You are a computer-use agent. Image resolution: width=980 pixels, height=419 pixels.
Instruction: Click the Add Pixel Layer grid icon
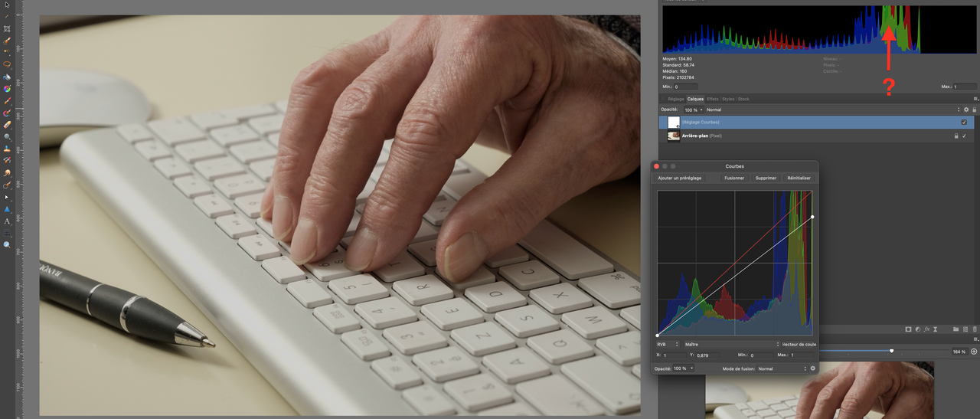click(x=965, y=329)
